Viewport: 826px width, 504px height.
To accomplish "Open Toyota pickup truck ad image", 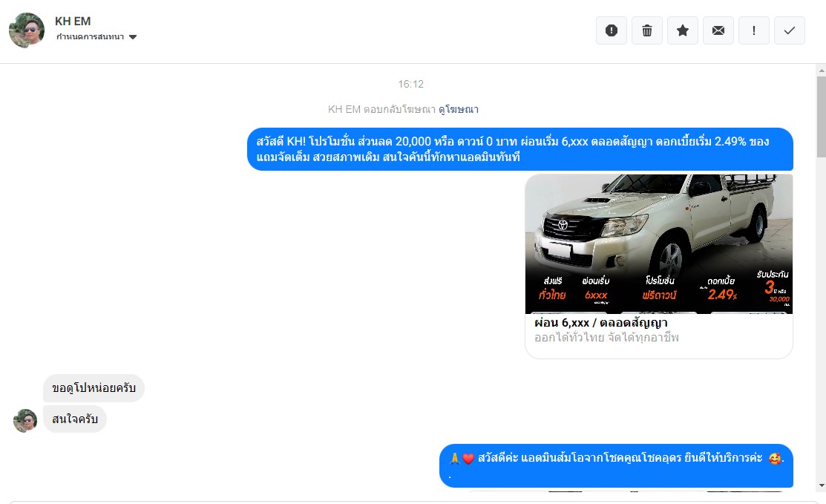I will [659, 244].
